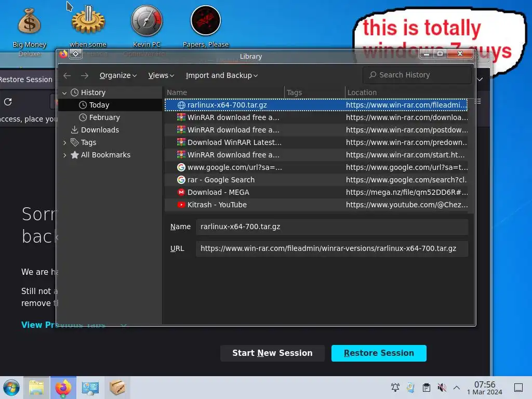This screenshot has height=399, width=532.
Task: Open the package box taskbar icon
Action: tap(117, 388)
